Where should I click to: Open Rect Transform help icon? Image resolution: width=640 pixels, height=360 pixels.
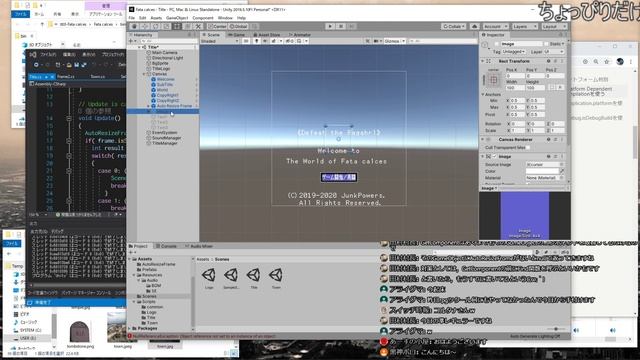[x=549, y=61]
